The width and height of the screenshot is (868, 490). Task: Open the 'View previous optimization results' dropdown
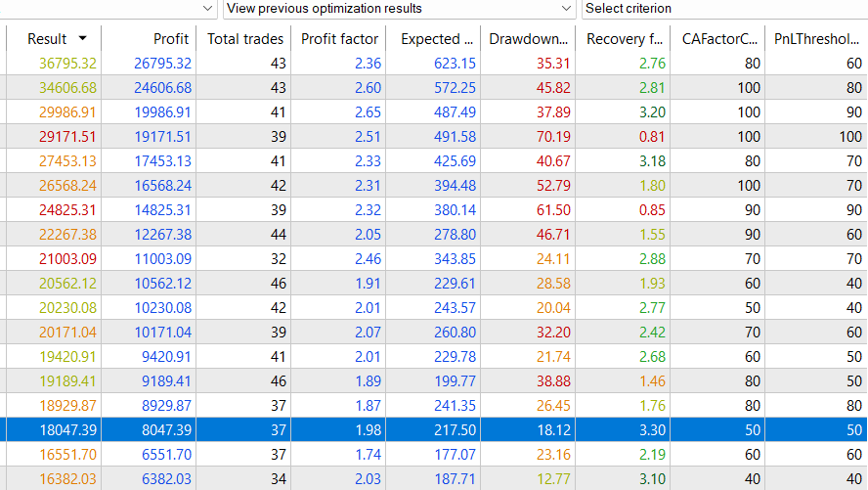(399, 9)
